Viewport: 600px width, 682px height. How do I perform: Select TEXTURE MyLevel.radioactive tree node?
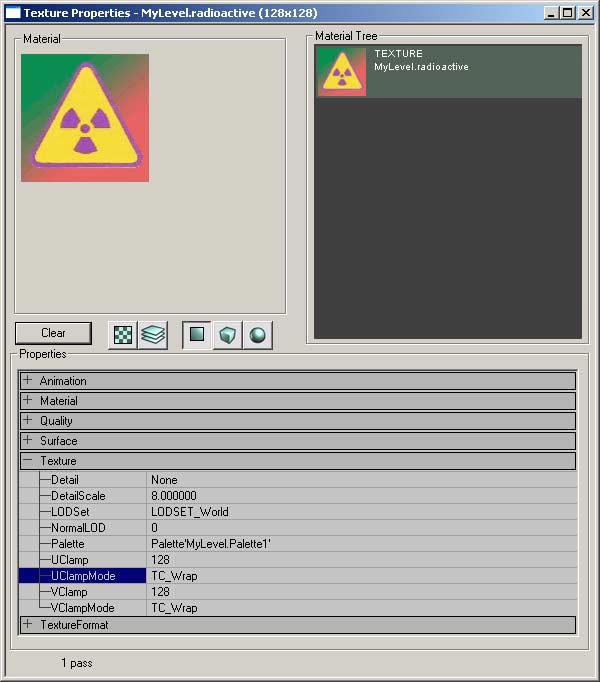pos(448,71)
